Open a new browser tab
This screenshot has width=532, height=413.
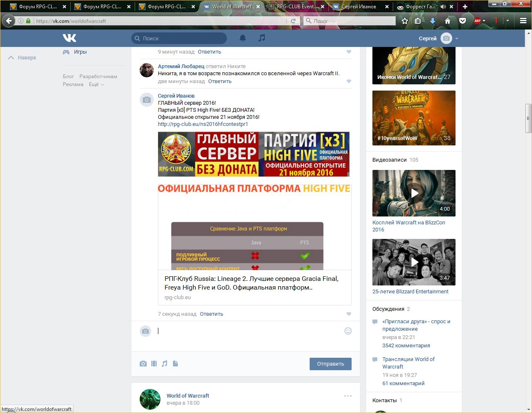tap(465, 7)
